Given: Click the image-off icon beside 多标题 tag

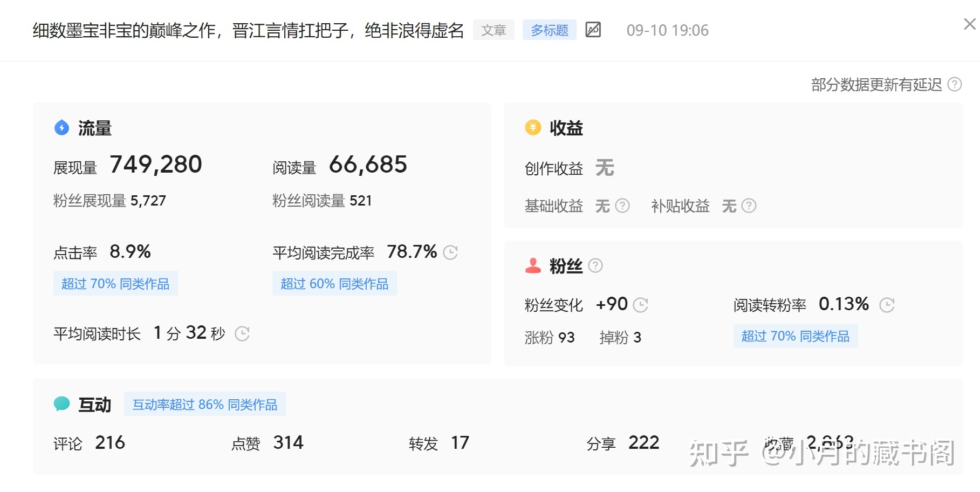Looking at the screenshot, I should tap(593, 30).
